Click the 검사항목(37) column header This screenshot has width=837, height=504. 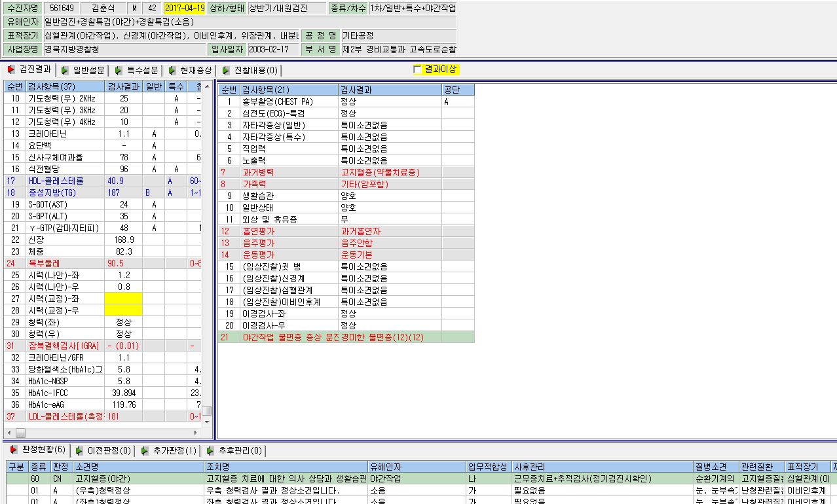coord(65,86)
